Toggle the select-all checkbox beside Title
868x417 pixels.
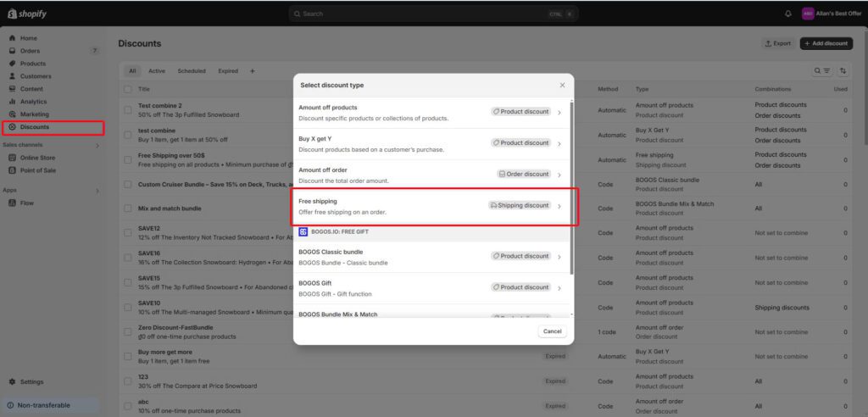128,89
